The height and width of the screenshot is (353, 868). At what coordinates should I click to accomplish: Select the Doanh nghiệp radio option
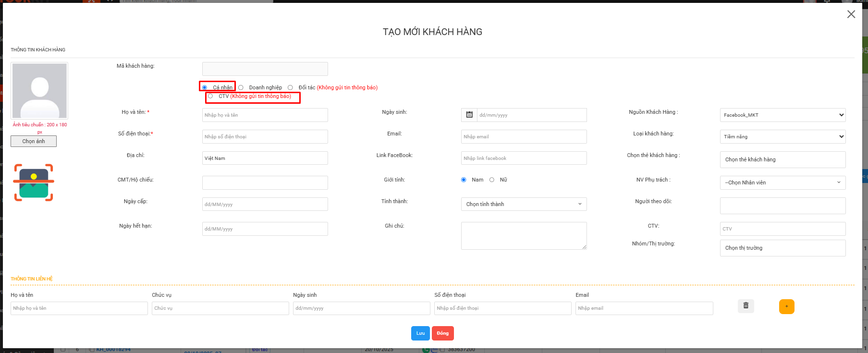[x=241, y=87]
